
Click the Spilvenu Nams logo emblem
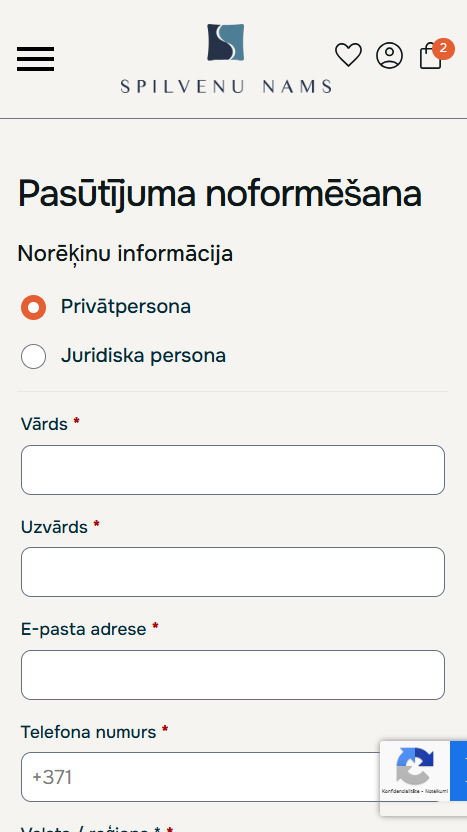tap(226, 42)
